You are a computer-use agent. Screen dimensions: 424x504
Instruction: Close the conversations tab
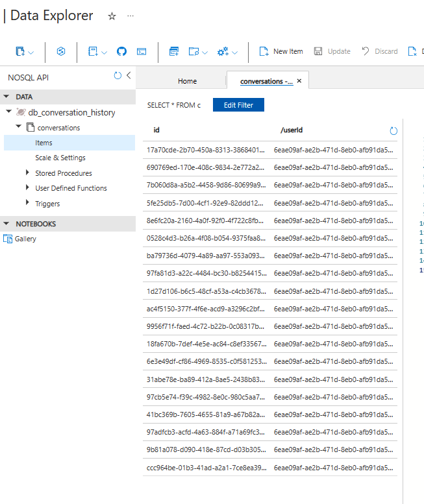pyautogui.click(x=299, y=81)
